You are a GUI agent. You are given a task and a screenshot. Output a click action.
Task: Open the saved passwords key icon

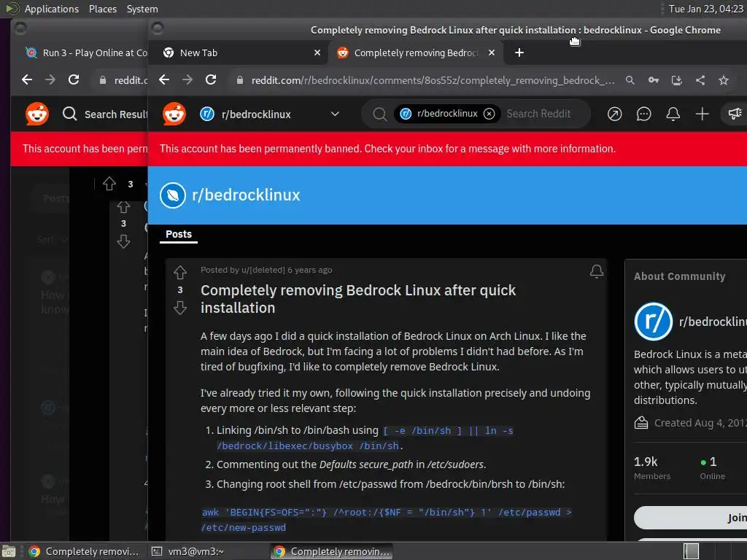tap(653, 80)
